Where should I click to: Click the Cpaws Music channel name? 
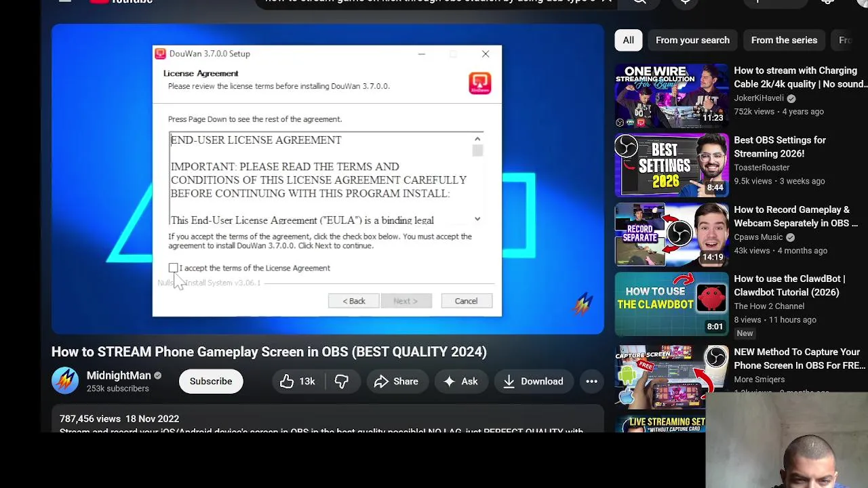coord(758,237)
